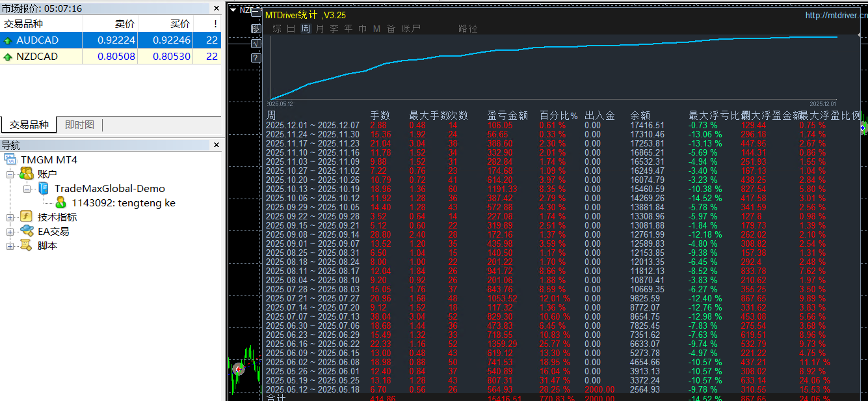Select account 1143092: tengteng ke
This screenshot has width=868, height=401.
124,202
